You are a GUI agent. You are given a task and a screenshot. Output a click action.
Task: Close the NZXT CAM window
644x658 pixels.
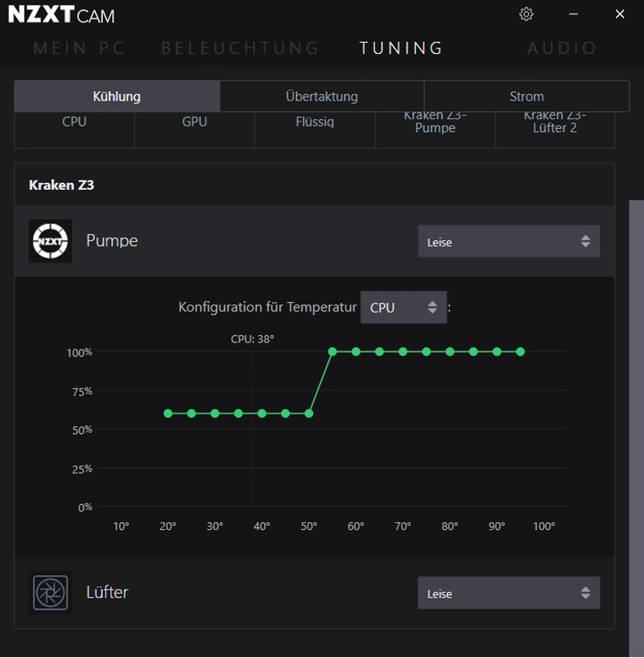[620, 14]
